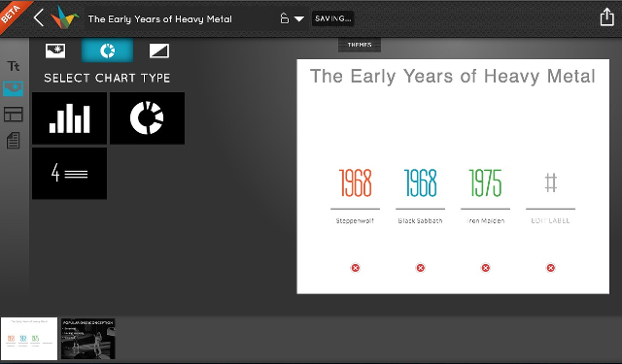Toggle the padlock privacy icon

[285, 18]
